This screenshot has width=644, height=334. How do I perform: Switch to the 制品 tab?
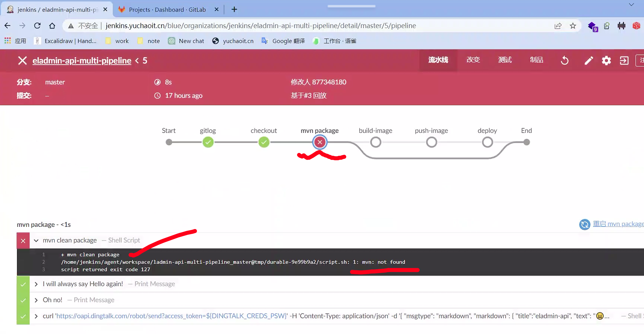pyautogui.click(x=536, y=60)
